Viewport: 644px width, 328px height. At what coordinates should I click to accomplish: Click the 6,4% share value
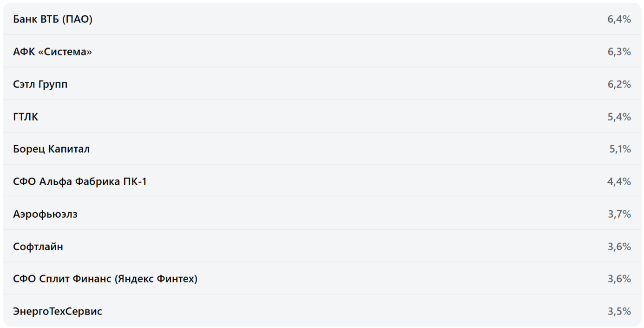[619, 20]
